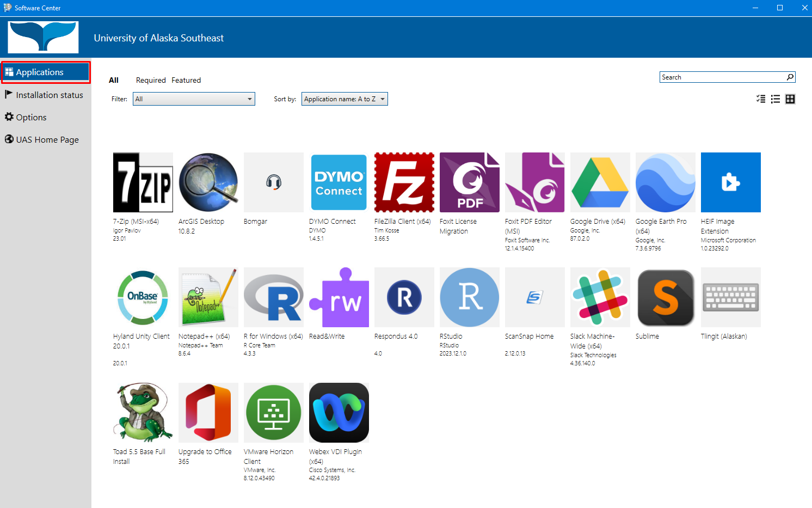Select the RStudio icon
Screen dimensions: 812x508
click(x=470, y=297)
